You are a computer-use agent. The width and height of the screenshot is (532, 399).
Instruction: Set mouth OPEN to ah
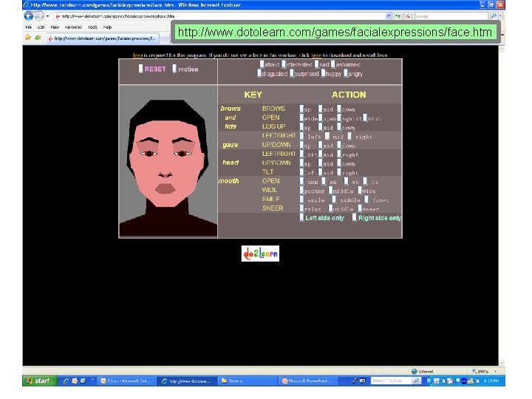pyautogui.click(x=346, y=181)
